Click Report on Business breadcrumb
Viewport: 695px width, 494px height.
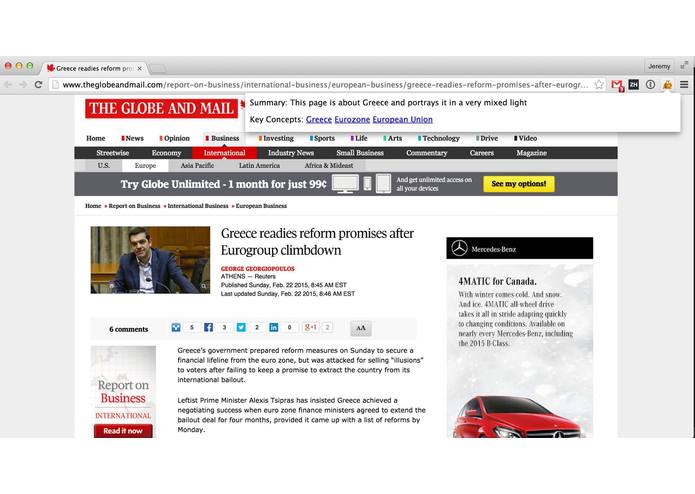click(134, 206)
